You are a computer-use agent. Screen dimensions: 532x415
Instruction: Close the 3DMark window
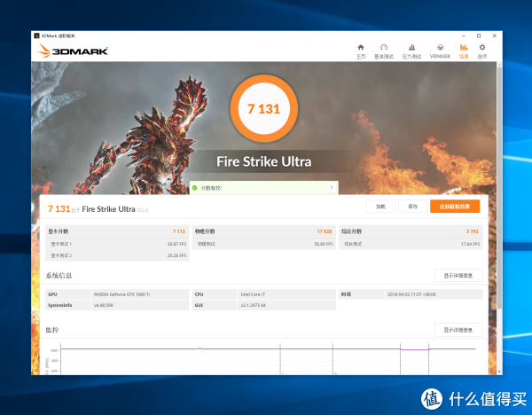pos(495,35)
